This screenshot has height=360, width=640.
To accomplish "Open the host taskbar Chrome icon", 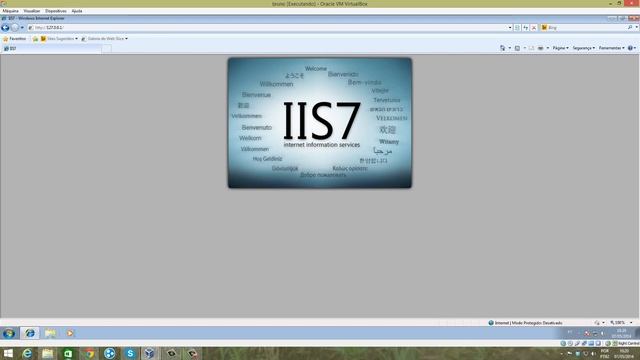I will 89,353.
